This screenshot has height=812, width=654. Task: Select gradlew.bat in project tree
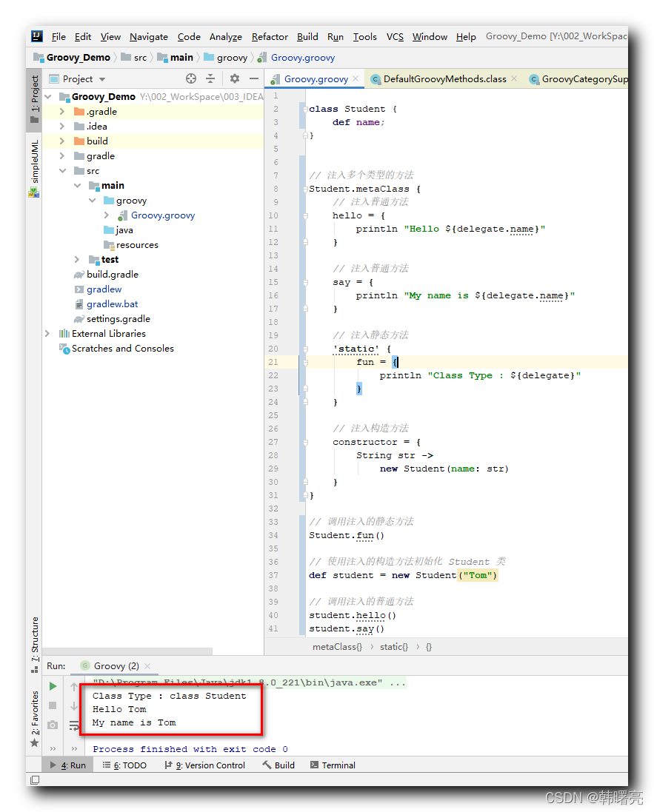click(x=112, y=304)
